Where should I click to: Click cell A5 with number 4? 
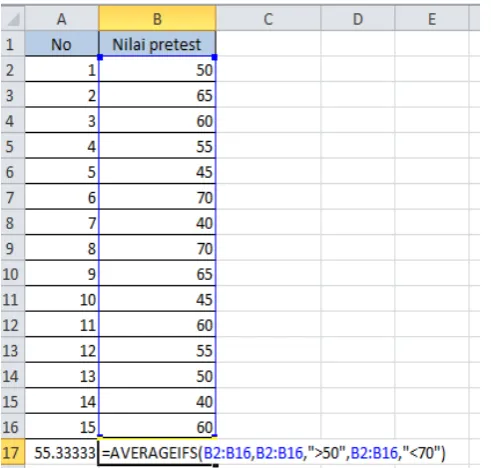(62, 146)
